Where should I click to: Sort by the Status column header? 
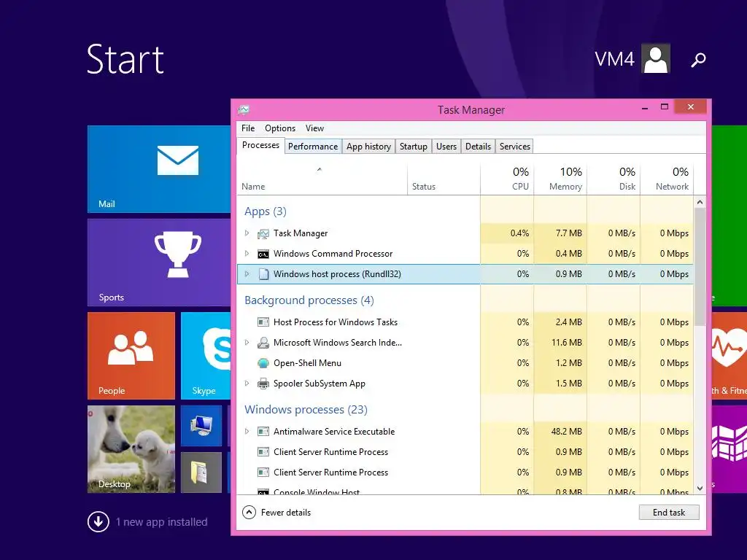coord(444,179)
